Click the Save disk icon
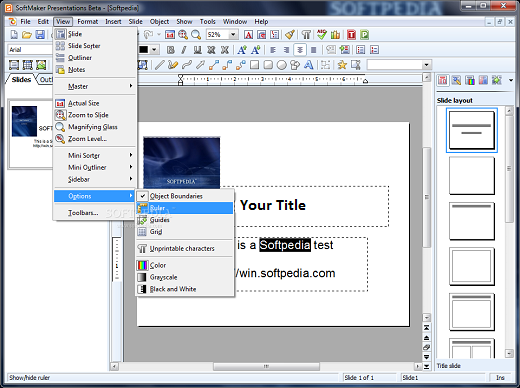The width and height of the screenshot is (520, 388). click(x=40, y=34)
